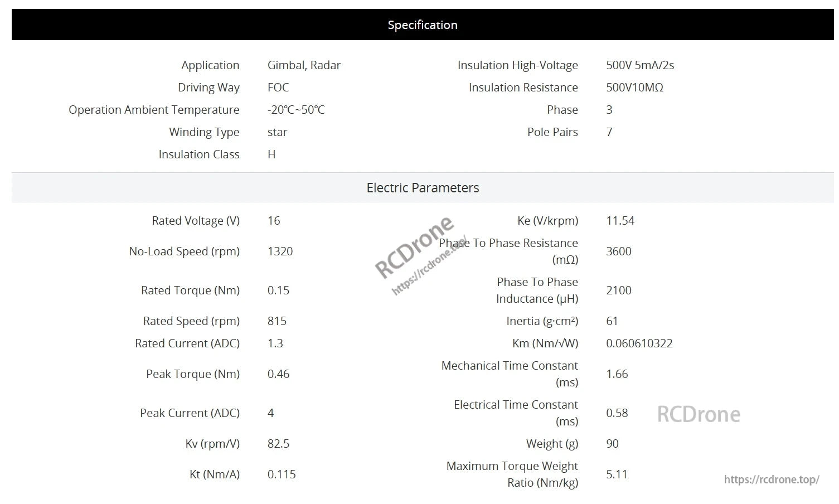The width and height of the screenshot is (839, 504).
Task: Click the Insulation High-Voltage label
Action: coord(517,65)
